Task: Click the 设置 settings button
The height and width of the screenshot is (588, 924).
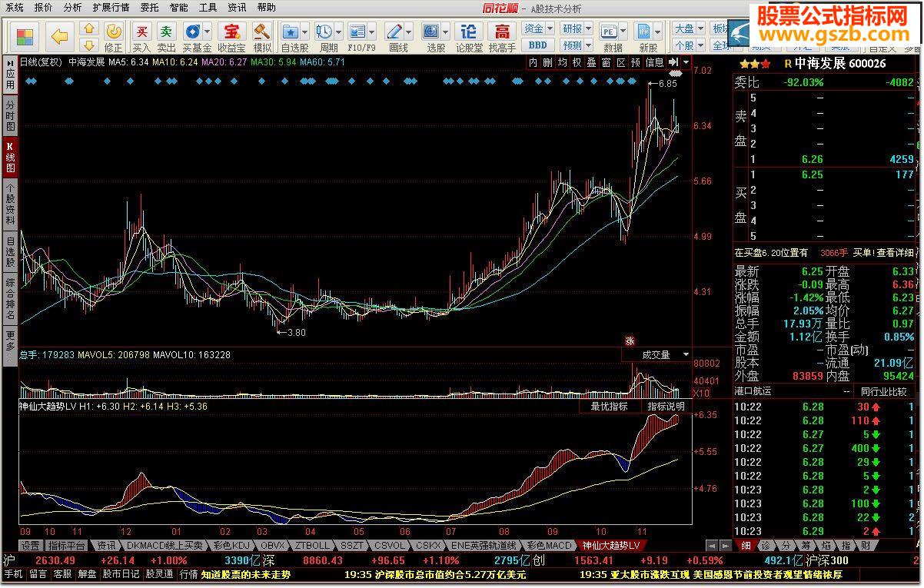Action: pos(31,545)
